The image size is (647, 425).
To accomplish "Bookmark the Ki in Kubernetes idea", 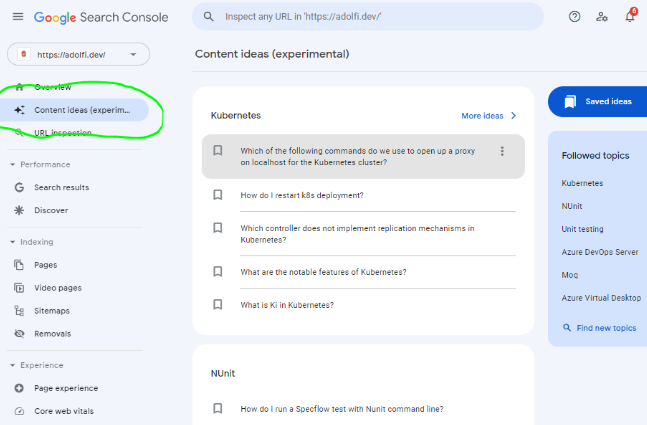I will (218, 305).
